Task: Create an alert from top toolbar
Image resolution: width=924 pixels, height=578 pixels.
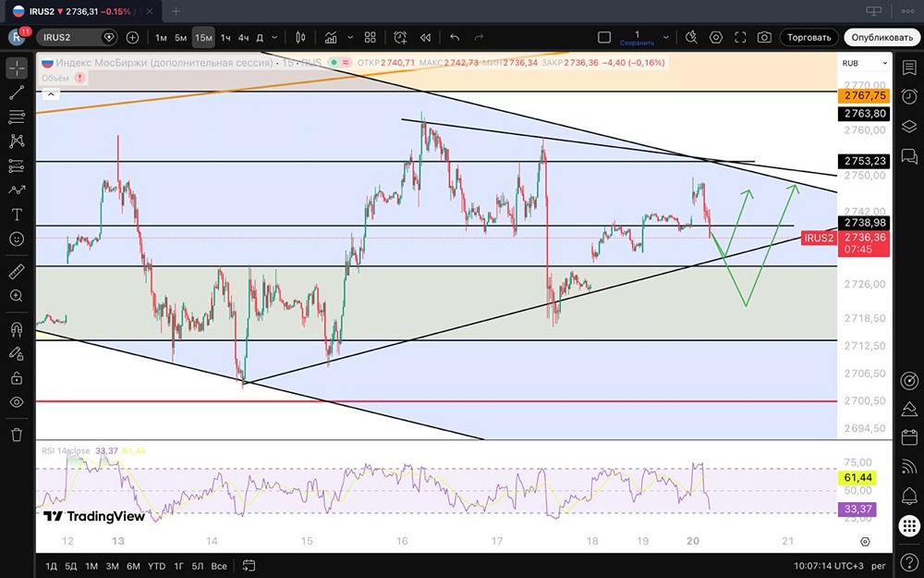Action: pyautogui.click(x=400, y=37)
